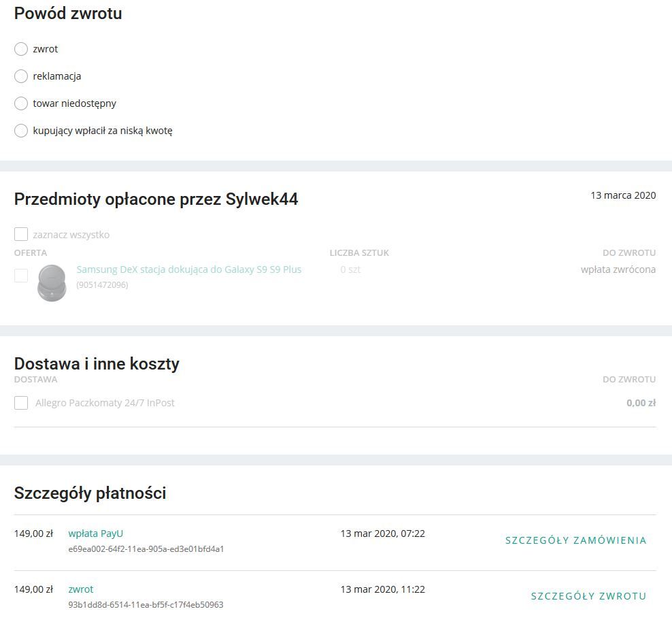View "Szczegóły zamówienia" order details

(575, 540)
